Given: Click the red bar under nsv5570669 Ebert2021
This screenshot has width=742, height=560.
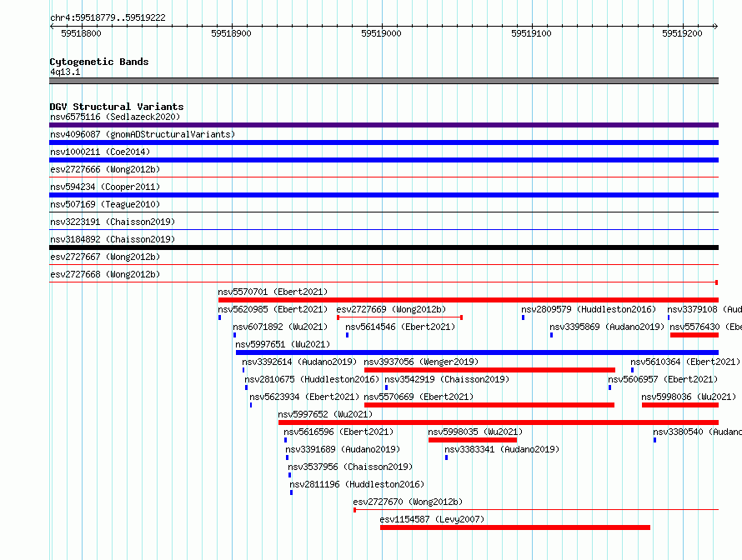Looking at the screenshot, I should [x=489, y=405].
